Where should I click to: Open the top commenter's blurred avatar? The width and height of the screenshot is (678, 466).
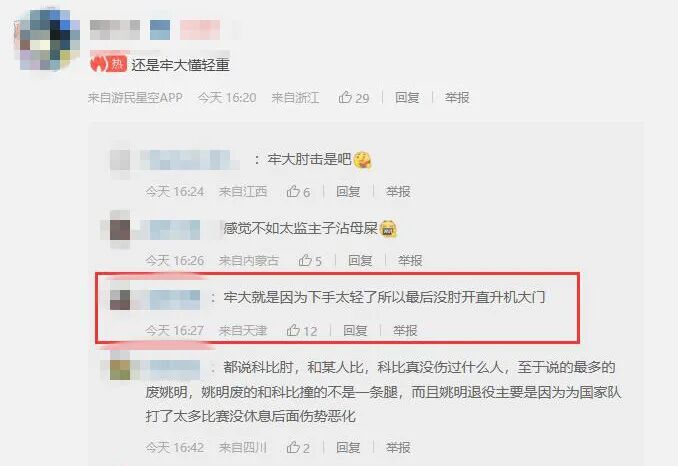tap(47, 40)
